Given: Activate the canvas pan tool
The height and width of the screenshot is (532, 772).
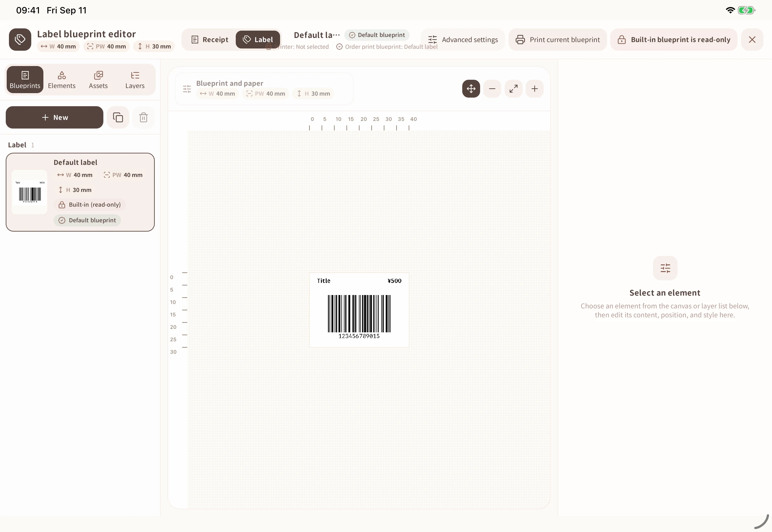Looking at the screenshot, I should (471, 89).
